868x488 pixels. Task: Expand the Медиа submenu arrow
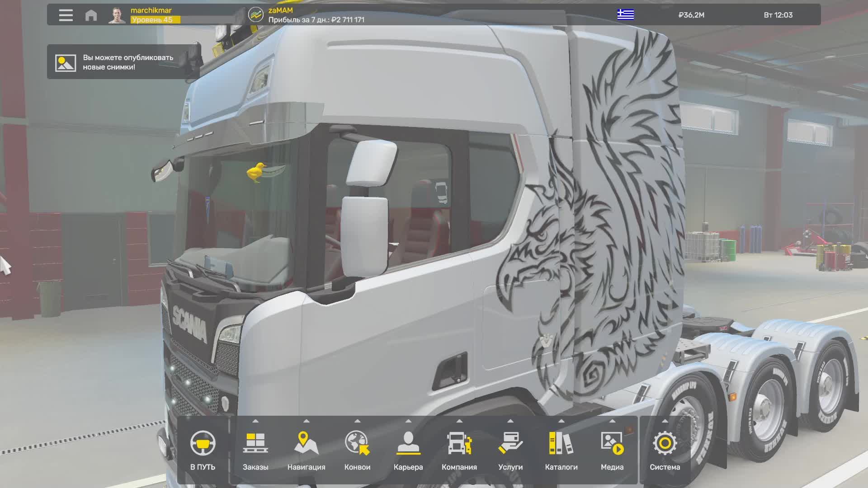612,421
